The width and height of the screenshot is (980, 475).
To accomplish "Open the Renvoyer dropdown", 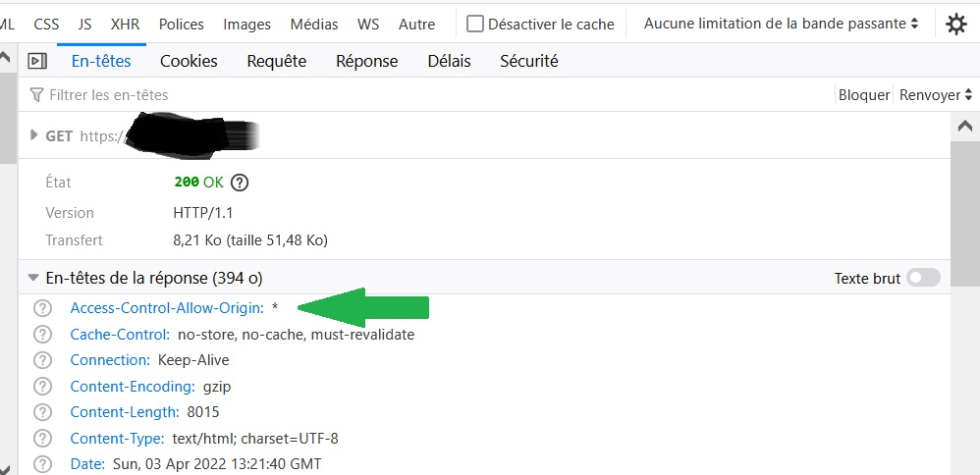I will 936,95.
